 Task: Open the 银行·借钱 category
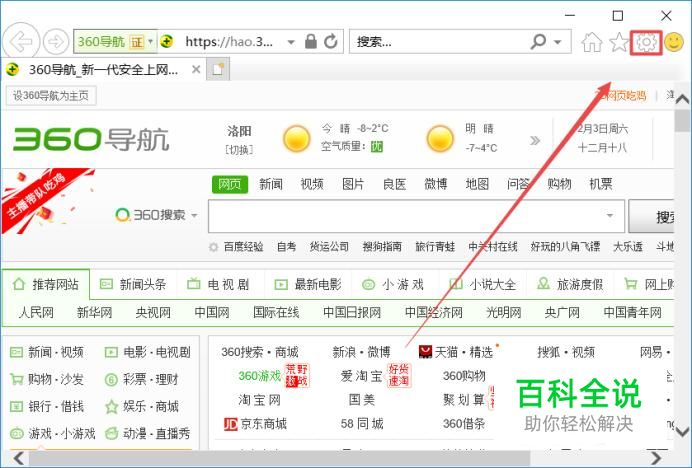click(x=47, y=406)
